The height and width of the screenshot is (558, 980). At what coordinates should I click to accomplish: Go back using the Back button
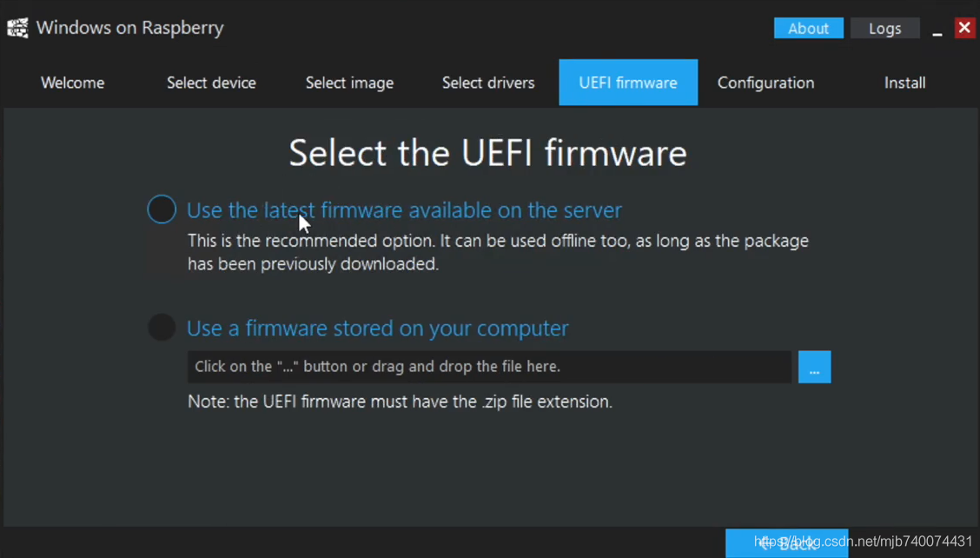coord(786,543)
